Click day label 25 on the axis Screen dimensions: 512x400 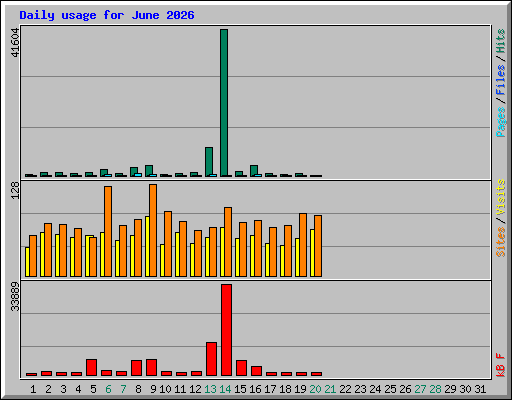click(390, 389)
